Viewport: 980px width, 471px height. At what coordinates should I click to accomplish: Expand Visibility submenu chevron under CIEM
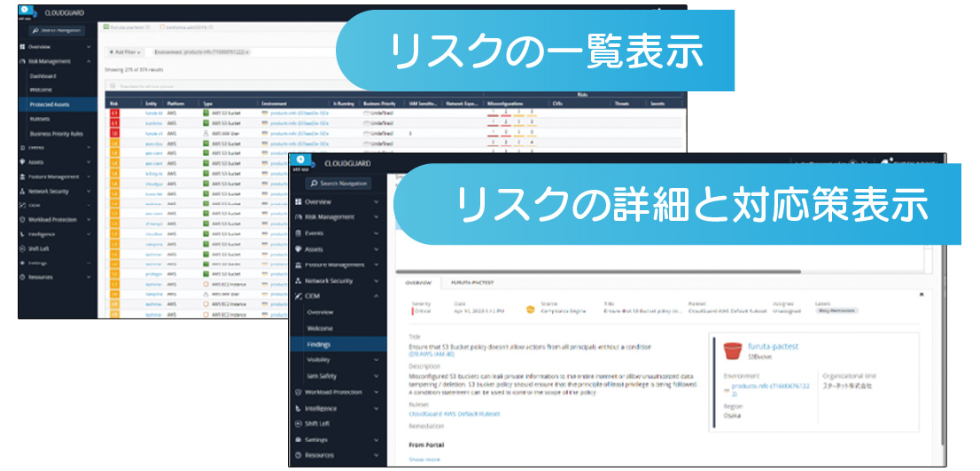click(x=376, y=360)
